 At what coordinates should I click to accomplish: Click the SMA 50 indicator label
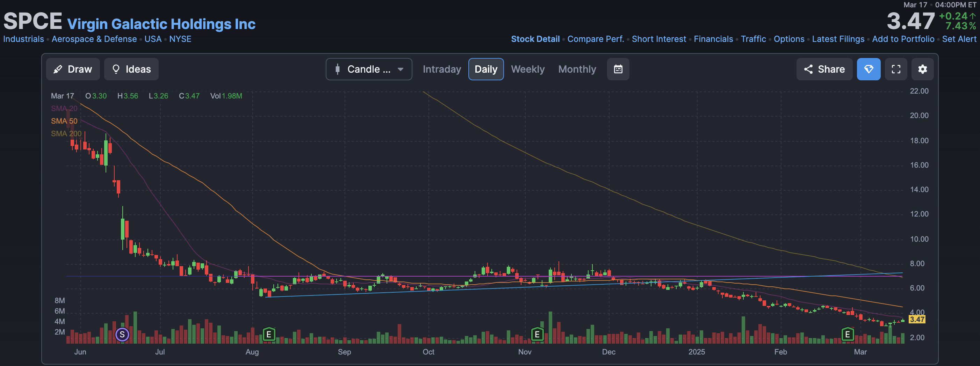tap(64, 121)
